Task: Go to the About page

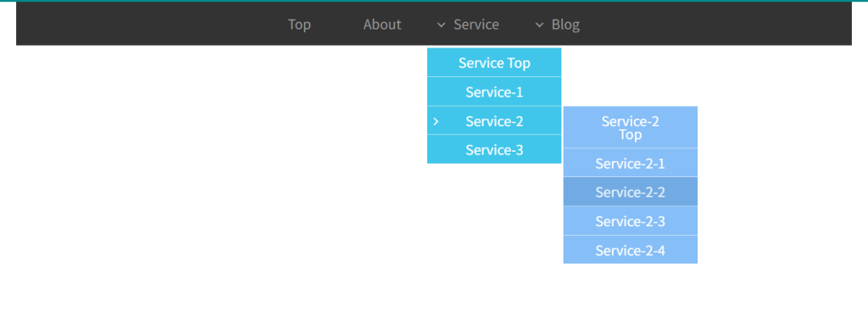Action: 382,25
